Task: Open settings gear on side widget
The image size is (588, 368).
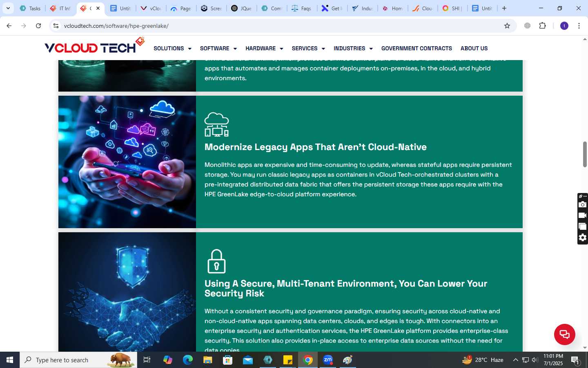Action: (583, 238)
